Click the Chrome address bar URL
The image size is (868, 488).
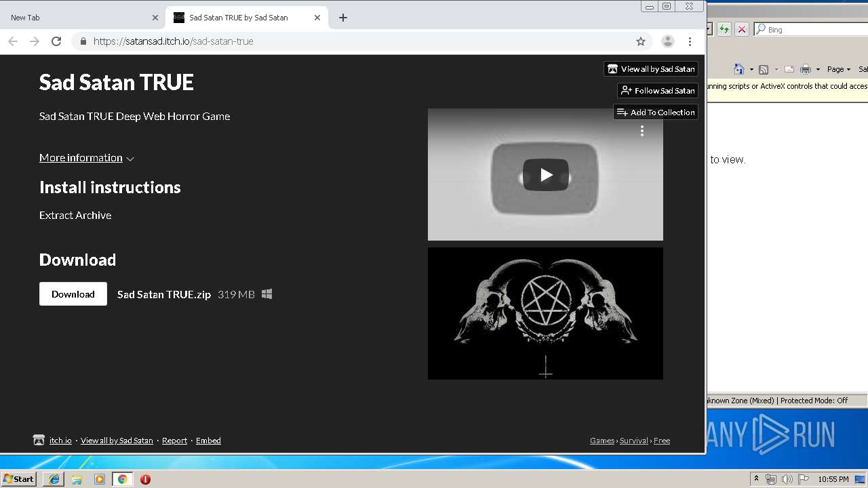click(174, 41)
